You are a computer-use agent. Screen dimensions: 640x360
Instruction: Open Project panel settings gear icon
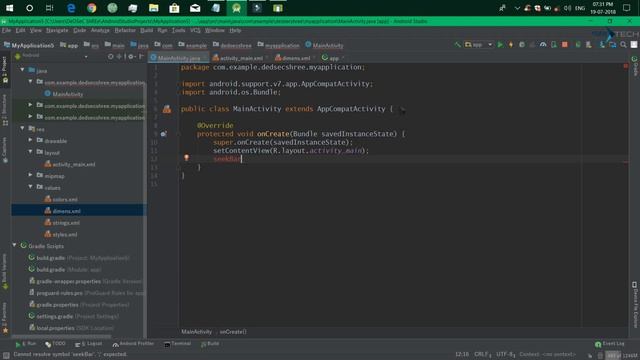point(131,57)
